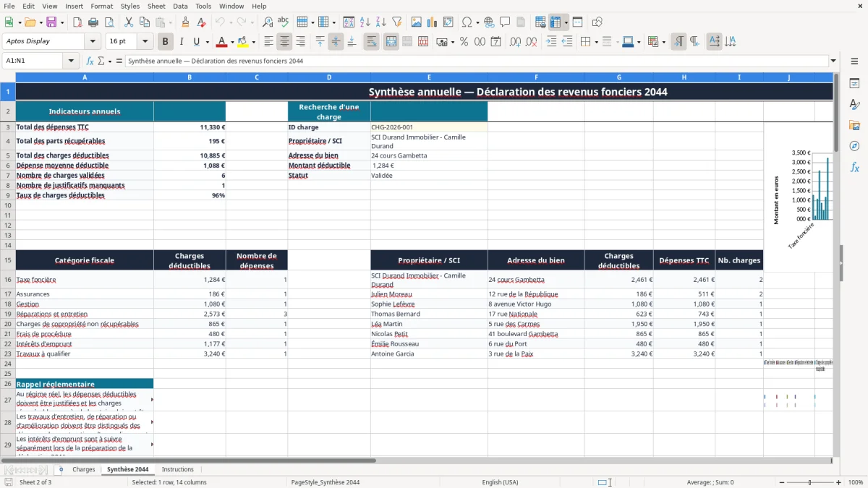
Task: Open sidebar Properties panel
Action: click(x=854, y=83)
